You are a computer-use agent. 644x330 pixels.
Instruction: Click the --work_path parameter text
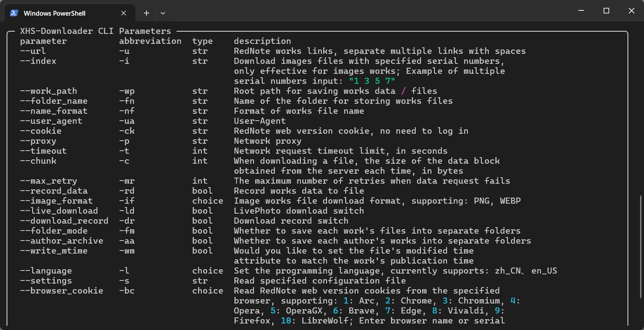pyautogui.click(x=49, y=91)
